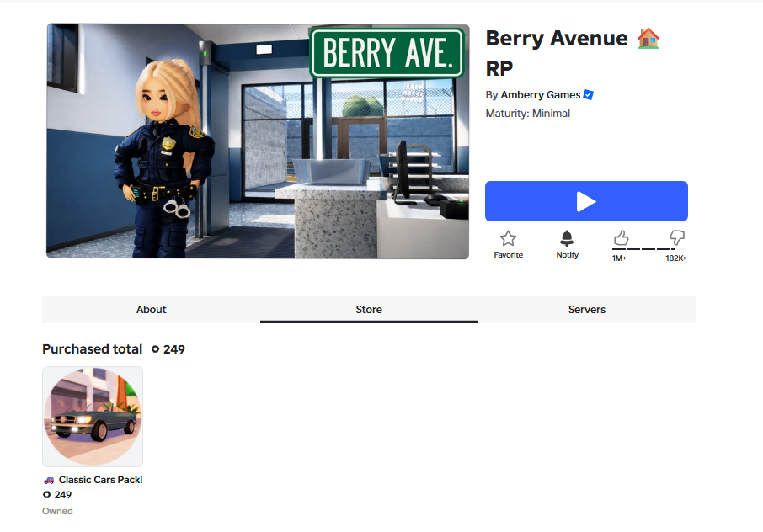Click the 182K+ dislikes count
The height and width of the screenshot is (532, 763).
tap(676, 258)
